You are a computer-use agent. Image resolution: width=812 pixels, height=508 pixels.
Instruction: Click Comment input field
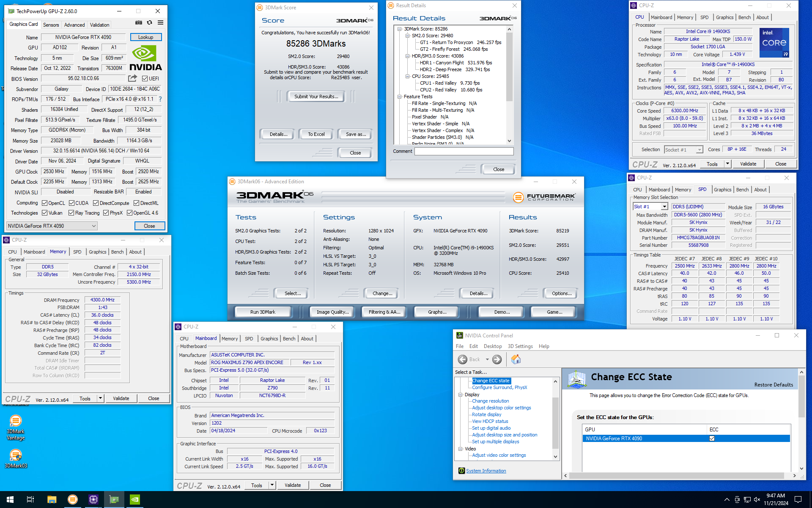(x=464, y=151)
